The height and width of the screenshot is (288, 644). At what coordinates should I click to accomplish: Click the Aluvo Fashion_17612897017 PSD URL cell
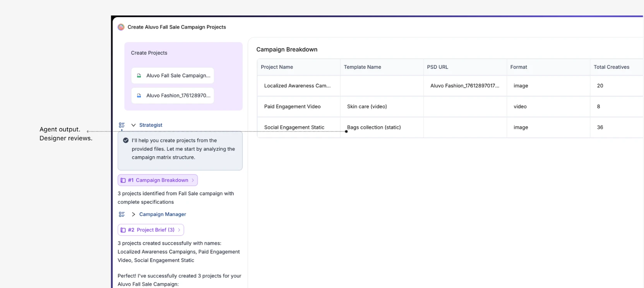click(x=465, y=86)
